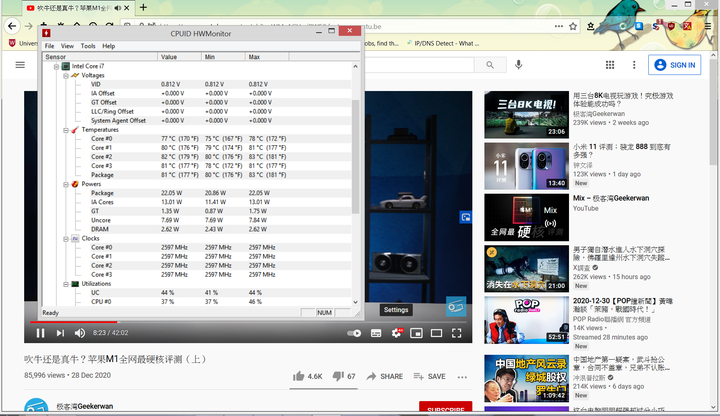Screen dimensions: 720x416
Task: Select the DRAM power row
Action: click(x=197, y=229)
